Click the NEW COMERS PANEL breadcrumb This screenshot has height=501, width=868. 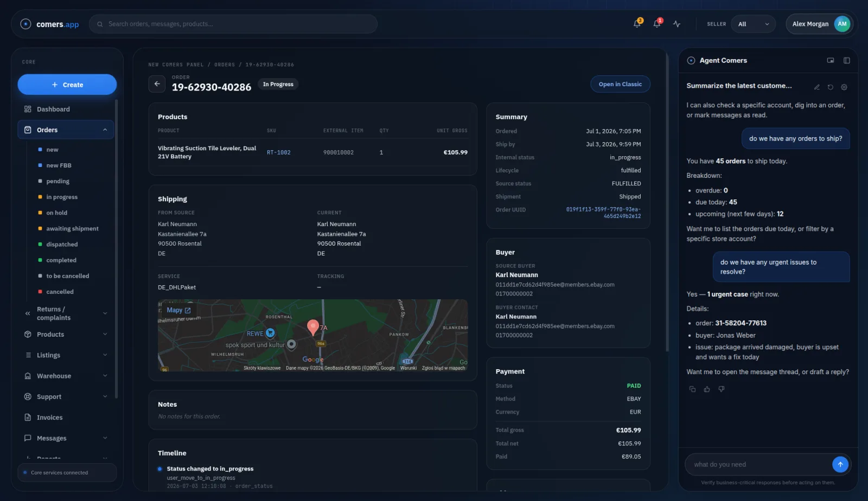tap(176, 65)
